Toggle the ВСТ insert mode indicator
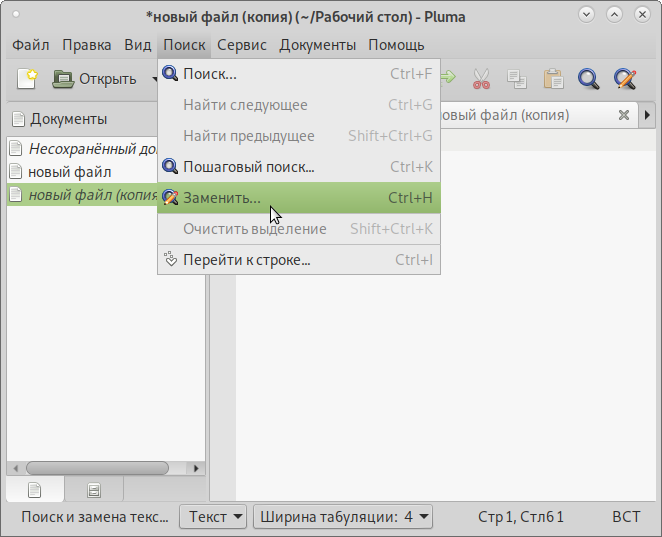 coord(626,517)
